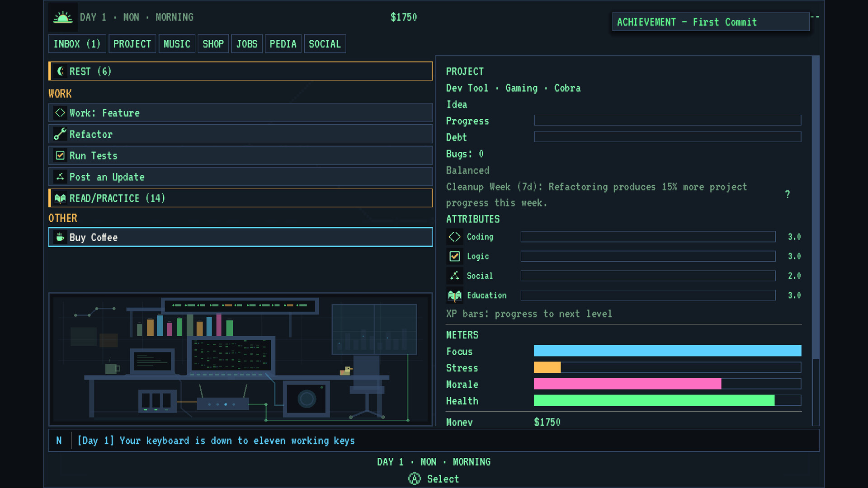Expand the READ/PRACTICE (14) category
The width and height of the screenshot is (868, 488).
click(241, 198)
